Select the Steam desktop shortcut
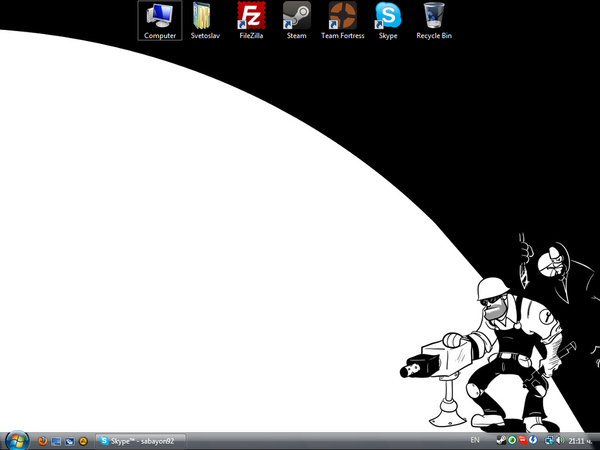Image resolution: width=600 pixels, height=450 pixels. (297, 20)
